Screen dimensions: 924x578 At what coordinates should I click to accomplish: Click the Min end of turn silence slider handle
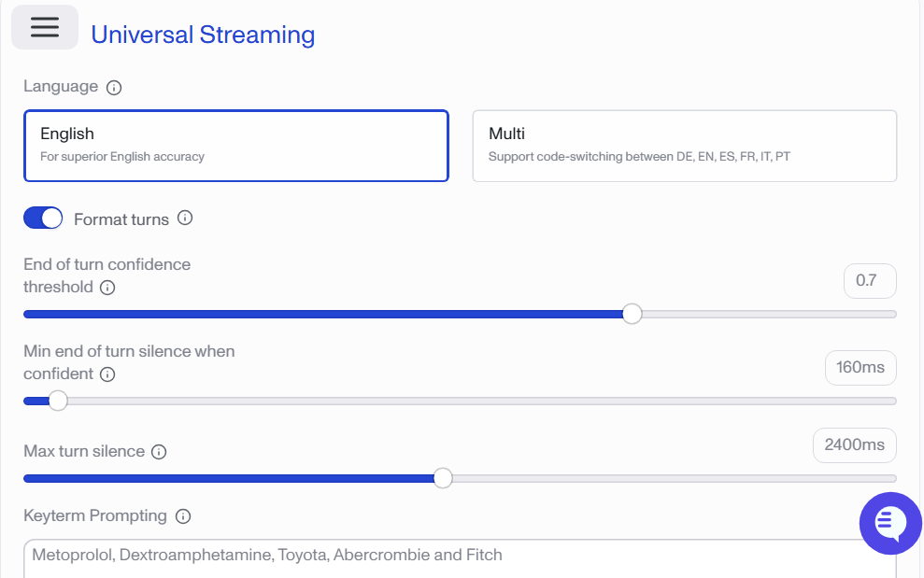(x=58, y=401)
